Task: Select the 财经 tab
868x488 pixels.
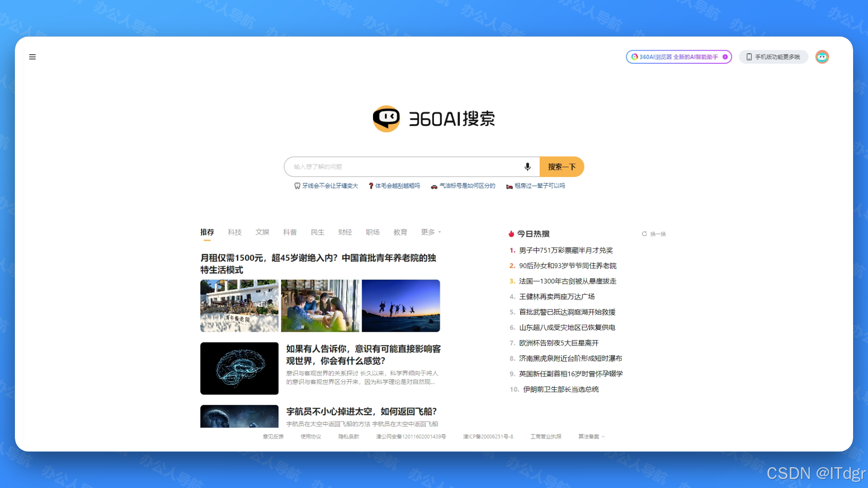Action: [345, 232]
